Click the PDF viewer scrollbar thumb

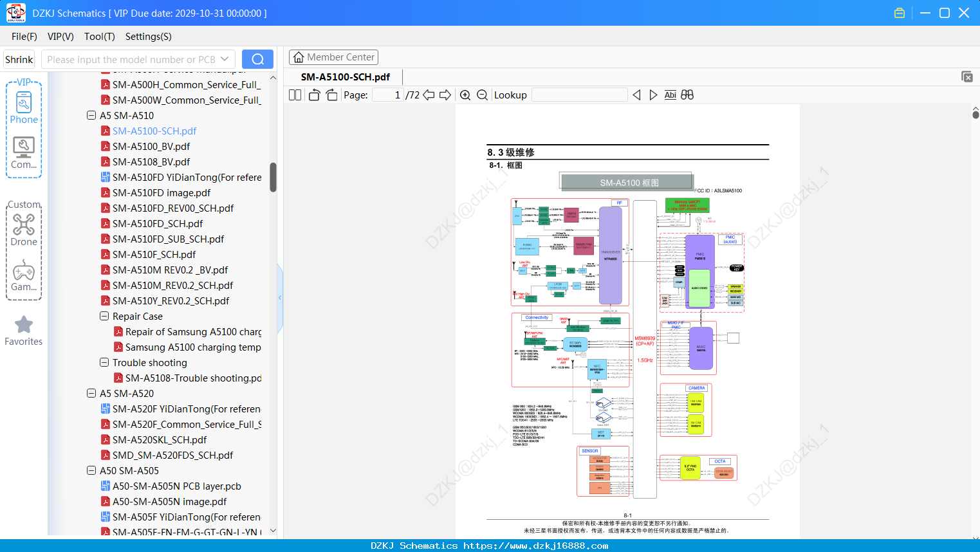tap(975, 115)
